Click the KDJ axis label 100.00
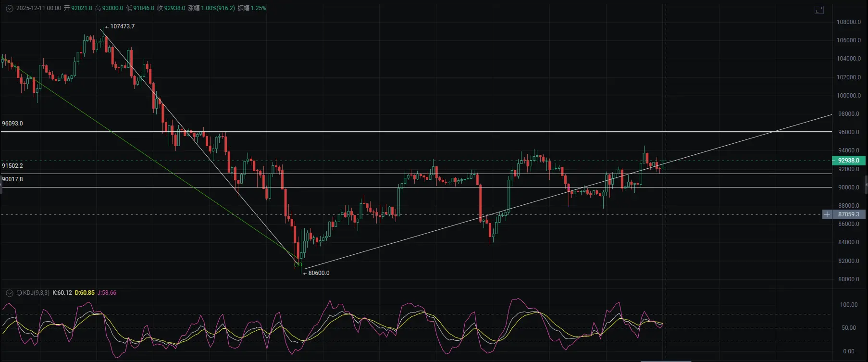The image size is (868, 362). pos(848,305)
